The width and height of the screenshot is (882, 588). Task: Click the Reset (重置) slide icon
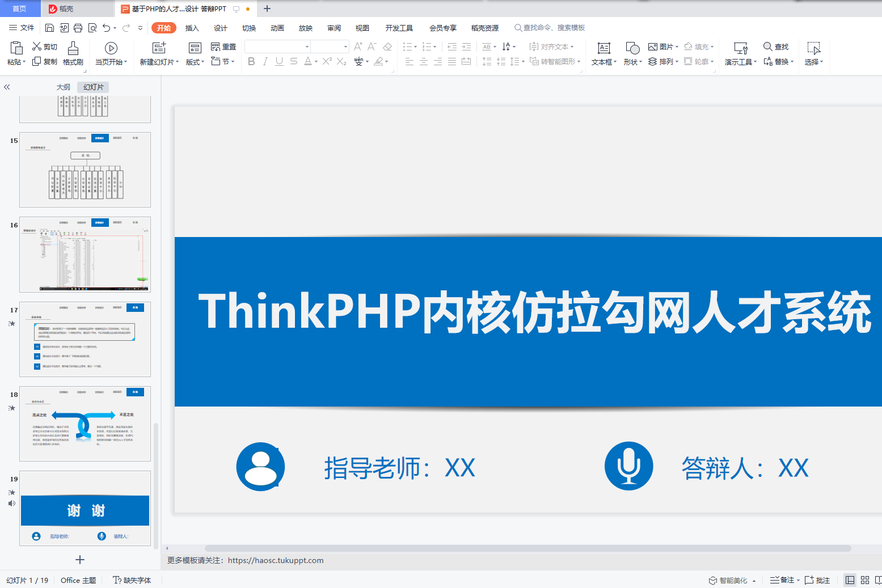216,46
